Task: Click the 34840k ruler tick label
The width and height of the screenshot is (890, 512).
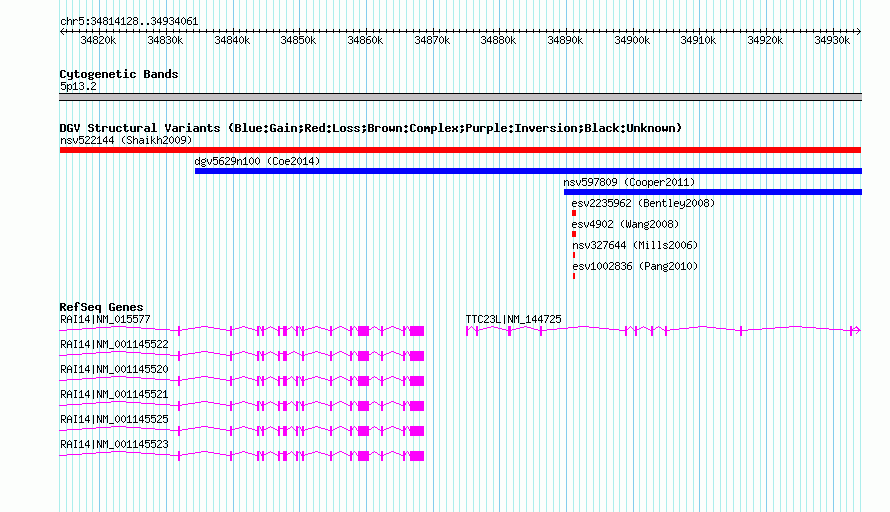Action: pyautogui.click(x=232, y=40)
